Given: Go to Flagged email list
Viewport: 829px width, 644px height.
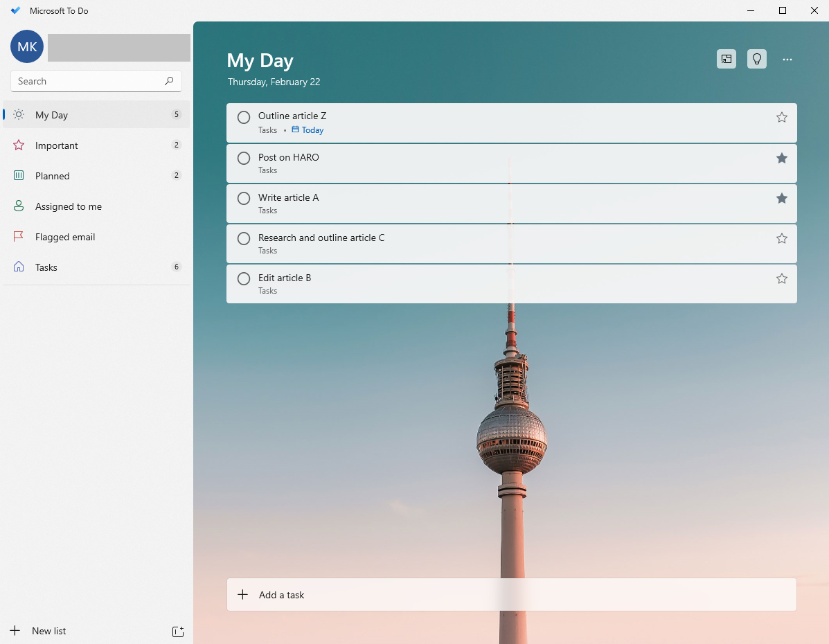Looking at the screenshot, I should pos(65,237).
